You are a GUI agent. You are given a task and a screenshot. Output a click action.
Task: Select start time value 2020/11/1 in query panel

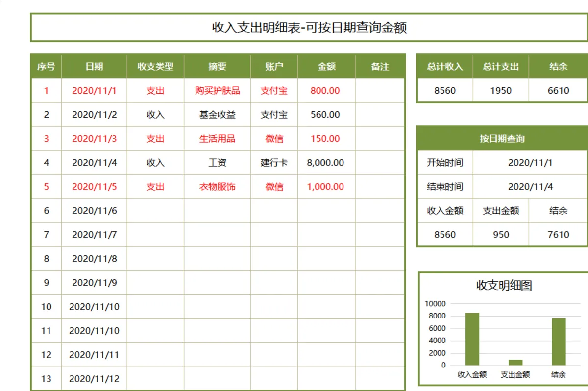530,163
